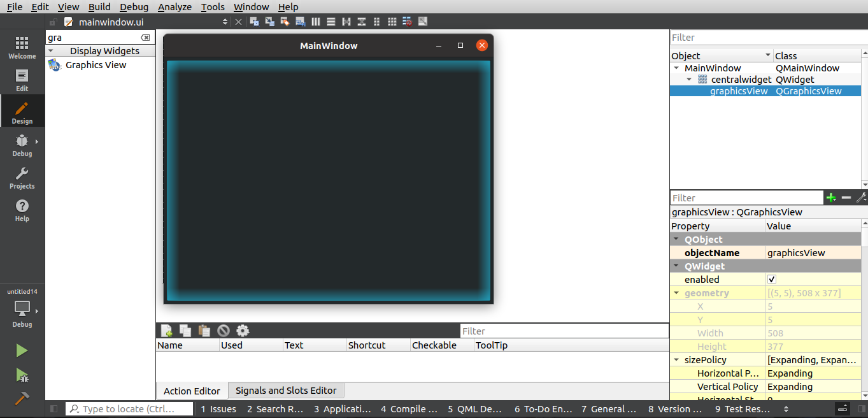Open Action Editor gear settings icon
This screenshot has width=868, height=418.
243,331
